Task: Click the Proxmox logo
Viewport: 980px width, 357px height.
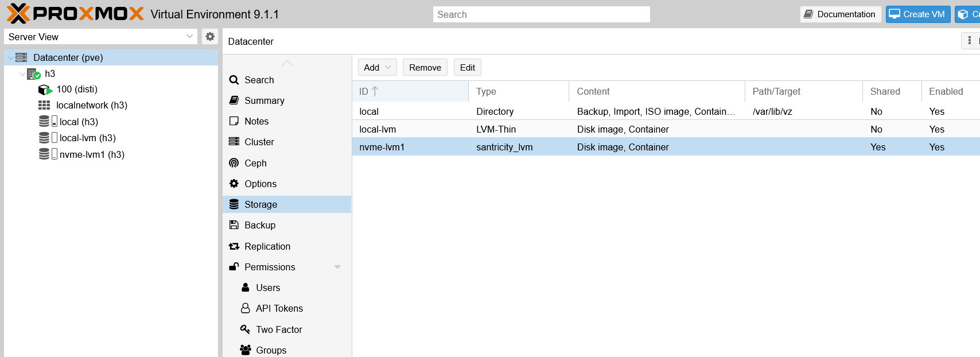Action: [x=75, y=13]
